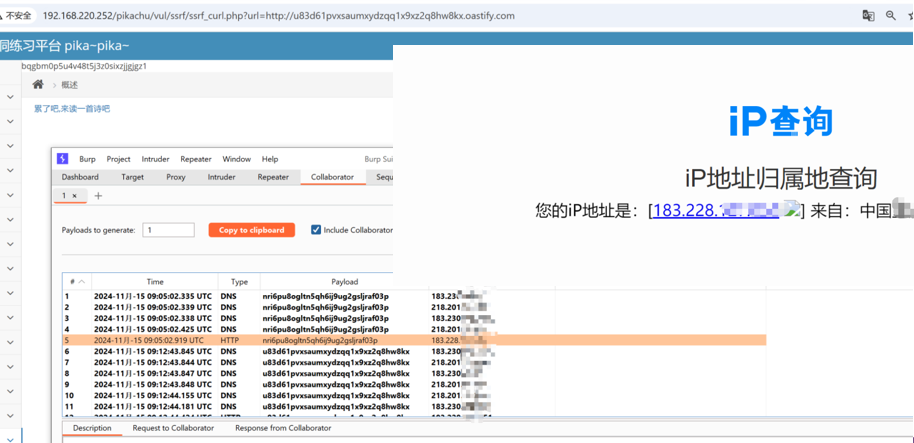914x443 pixels.
Task: Click the translate page icon in address bar
Action: point(869,16)
